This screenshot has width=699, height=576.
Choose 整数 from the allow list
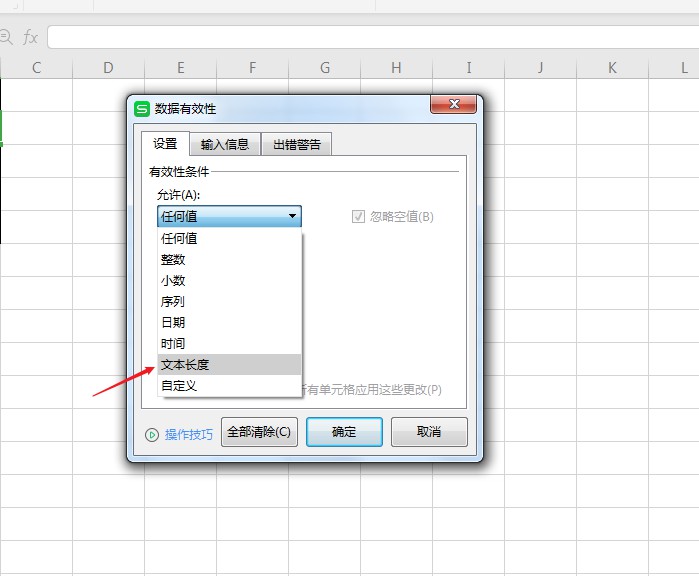pyautogui.click(x=230, y=259)
